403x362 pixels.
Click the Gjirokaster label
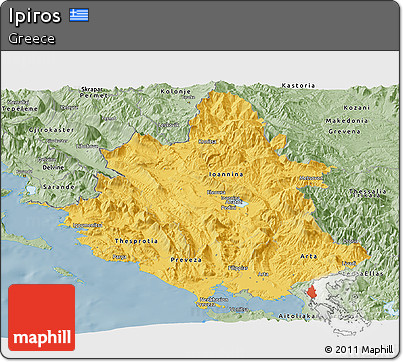tap(51, 130)
